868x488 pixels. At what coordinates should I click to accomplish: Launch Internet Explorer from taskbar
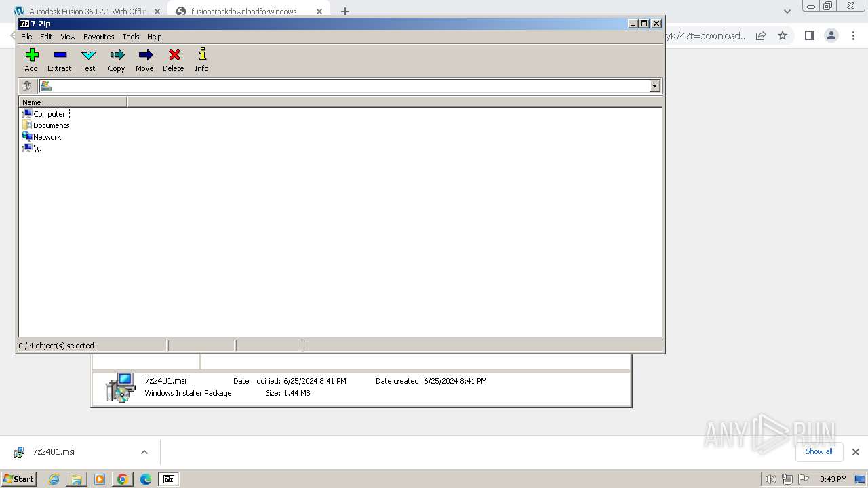(54, 479)
